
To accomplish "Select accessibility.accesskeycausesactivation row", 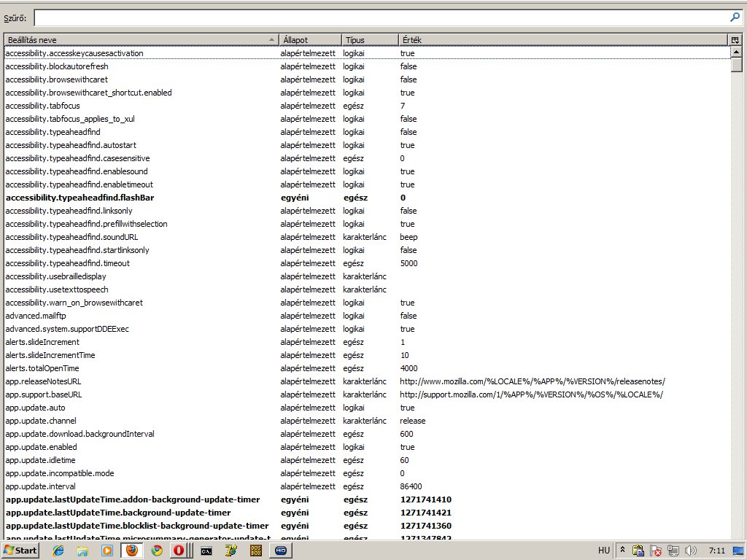I will pyautogui.click(x=367, y=53).
